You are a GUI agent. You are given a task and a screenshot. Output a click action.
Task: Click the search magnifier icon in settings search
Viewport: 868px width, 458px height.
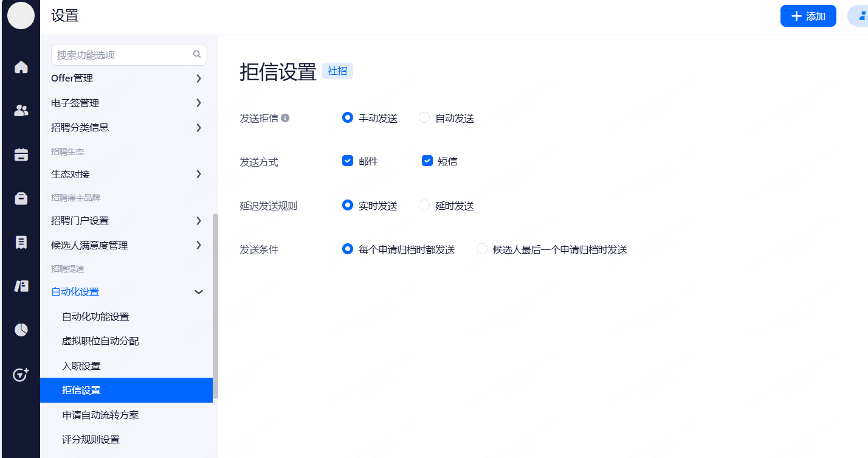197,54
